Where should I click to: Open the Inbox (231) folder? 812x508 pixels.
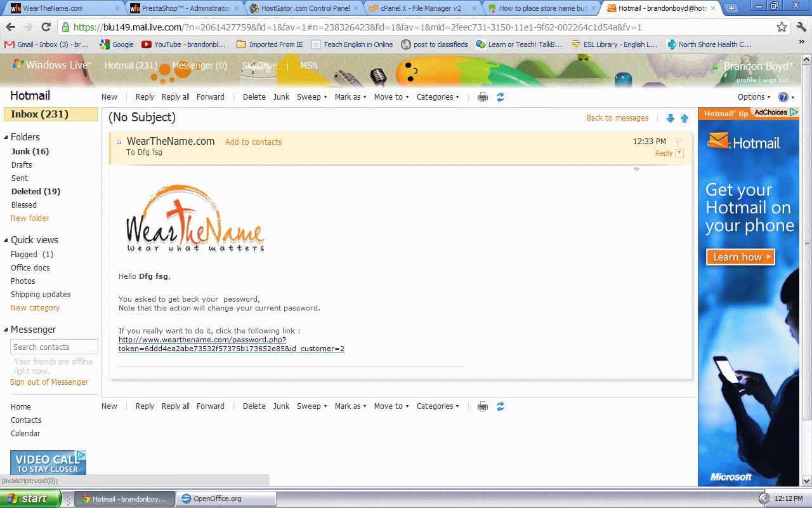coord(51,114)
